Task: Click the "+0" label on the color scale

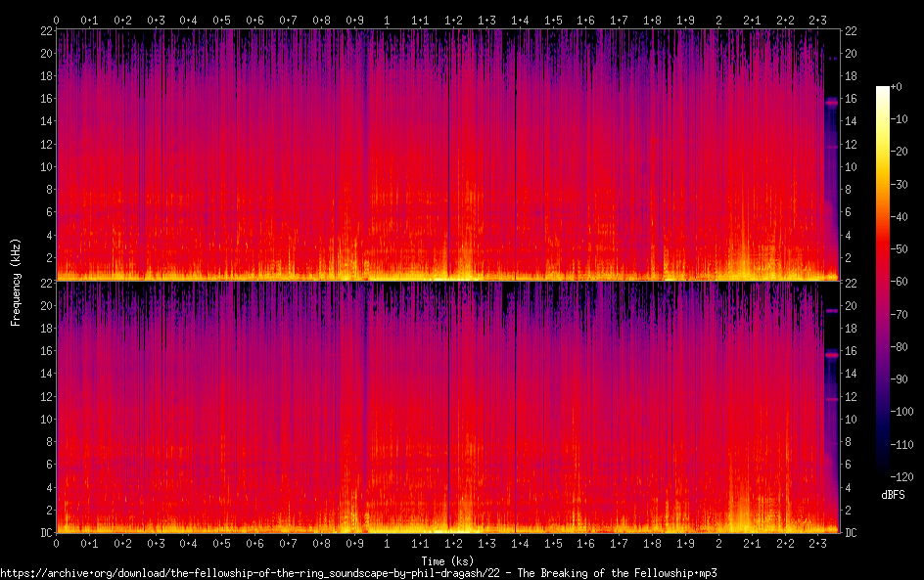Action: 898,88
